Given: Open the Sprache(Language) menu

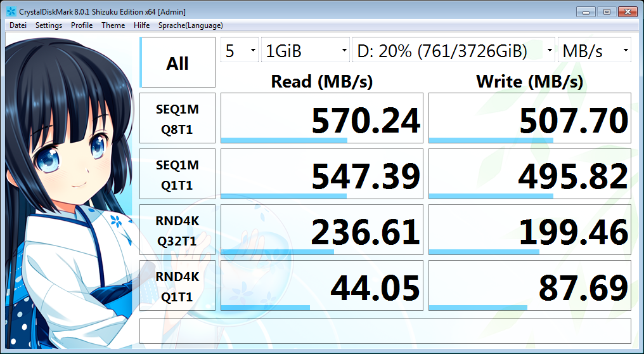Looking at the screenshot, I should 191,25.
